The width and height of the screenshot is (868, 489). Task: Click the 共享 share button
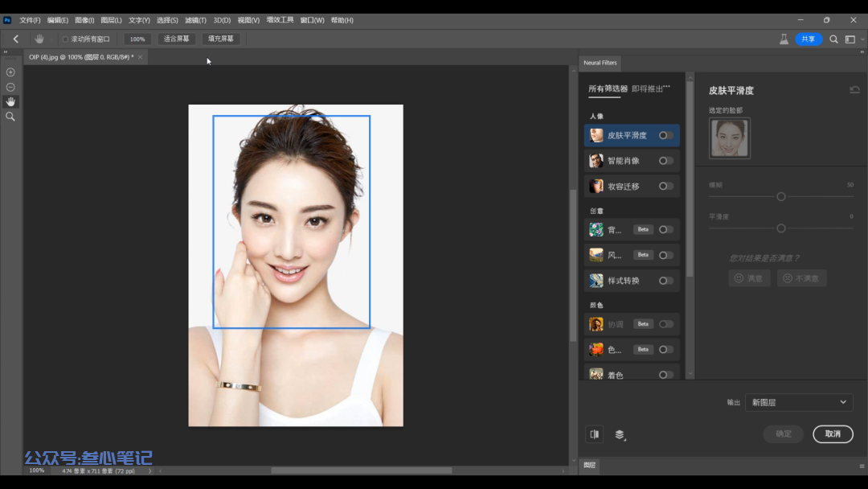tap(809, 39)
